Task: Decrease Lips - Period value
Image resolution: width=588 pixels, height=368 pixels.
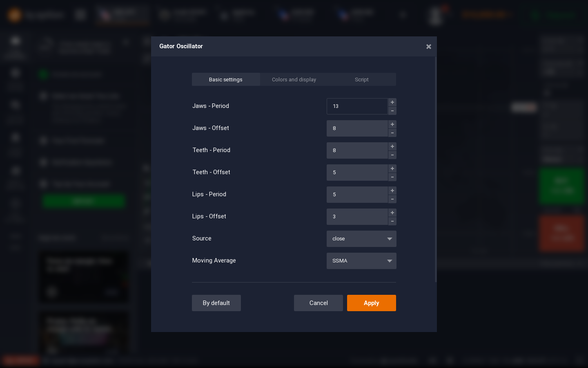Action: coord(392,199)
